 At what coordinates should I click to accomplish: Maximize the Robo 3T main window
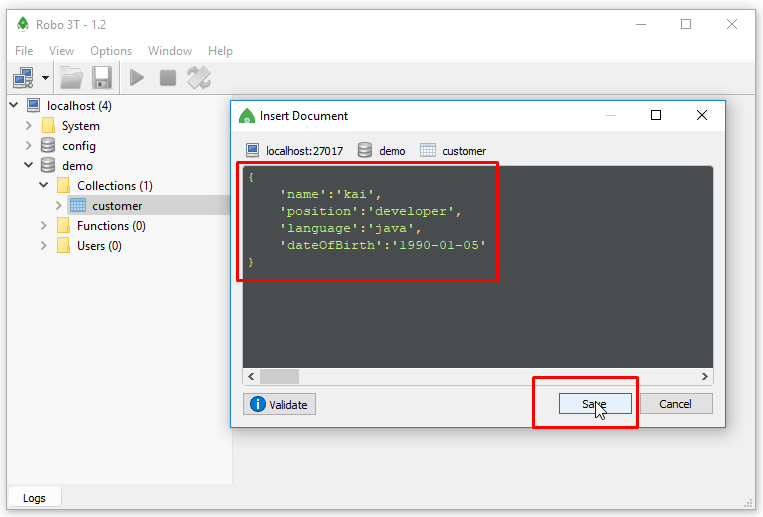pyautogui.click(x=686, y=24)
